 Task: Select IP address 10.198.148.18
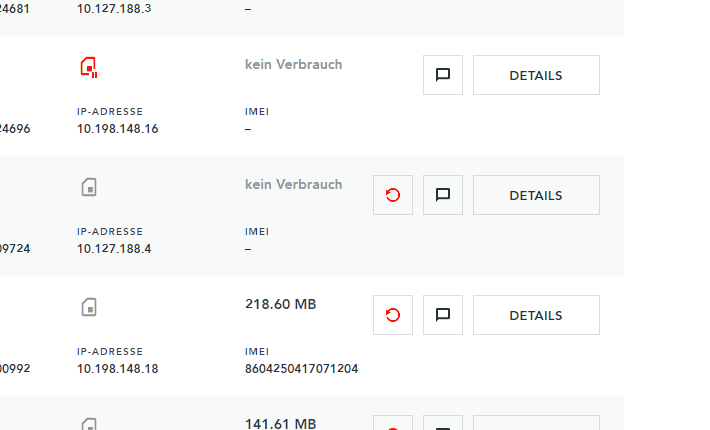(118, 369)
